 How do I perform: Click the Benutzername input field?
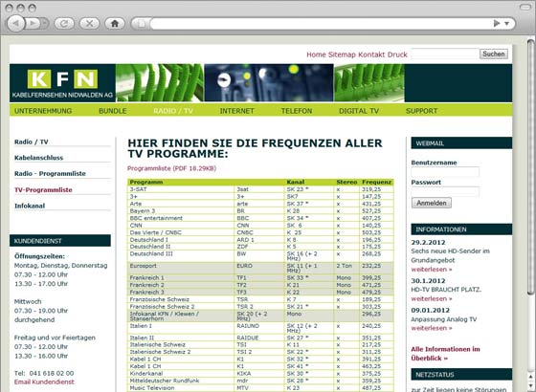(445, 172)
